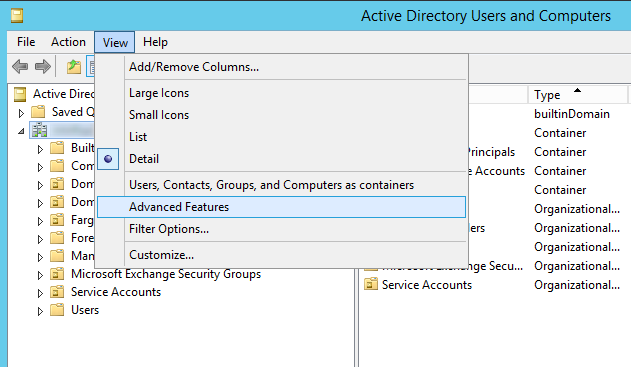Select the Active Directory root tree item

[x=63, y=94]
